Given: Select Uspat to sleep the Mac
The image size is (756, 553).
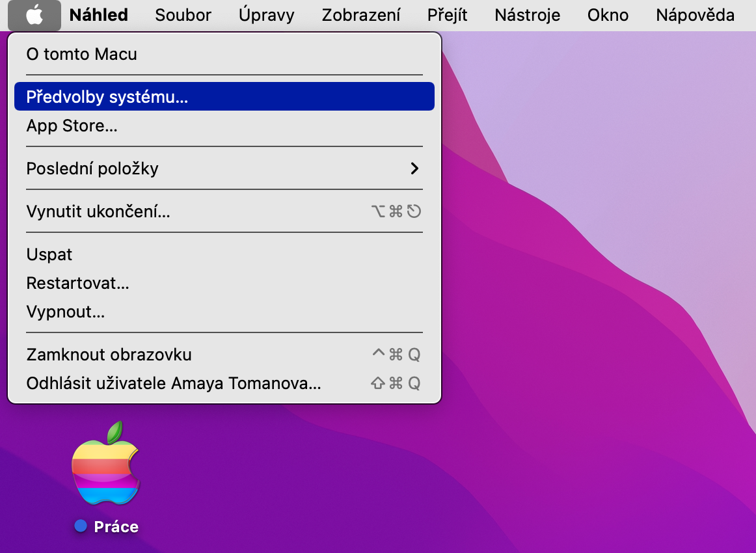Looking at the screenshot, I should (x=224, y=254).
